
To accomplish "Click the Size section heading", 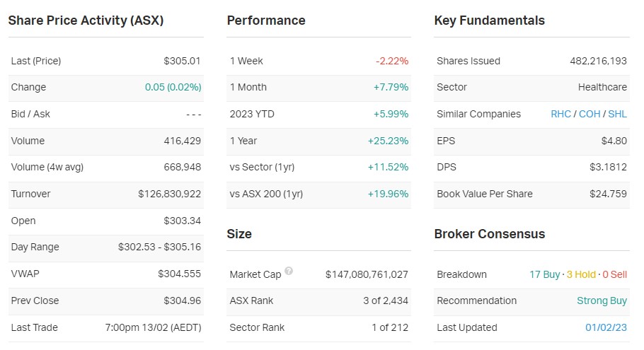I will click(239, 233).
